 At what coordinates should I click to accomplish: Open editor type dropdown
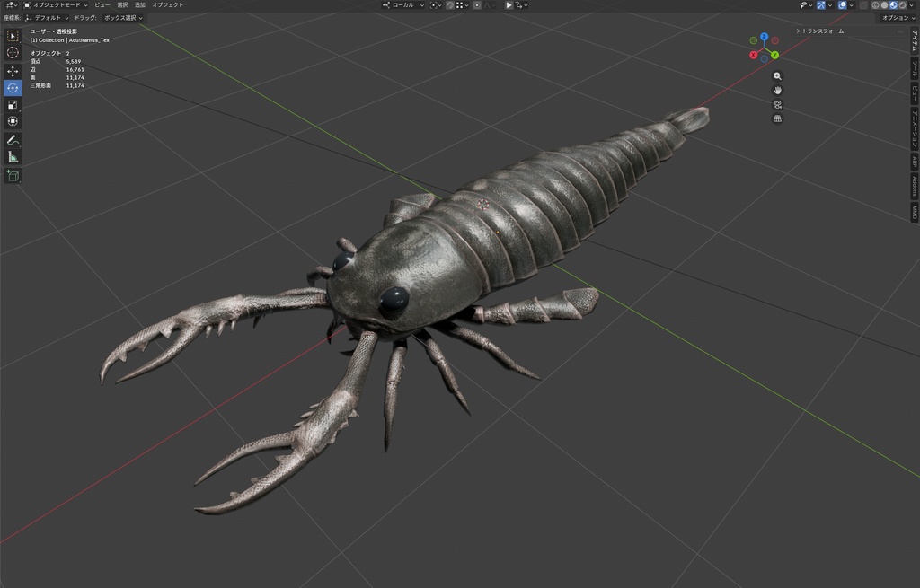pyautogui.click(x=11, y=5)
